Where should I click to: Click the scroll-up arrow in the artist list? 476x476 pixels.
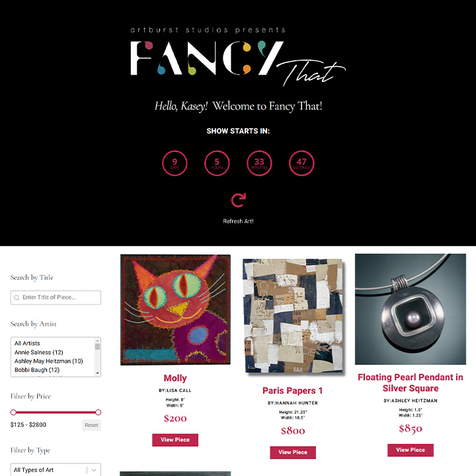coord(97,340)
